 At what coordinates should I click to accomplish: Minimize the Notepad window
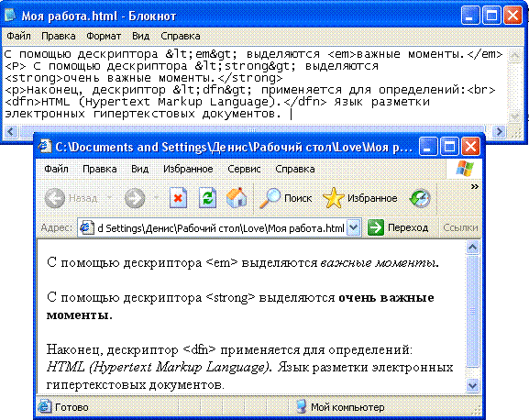point(470,16)
